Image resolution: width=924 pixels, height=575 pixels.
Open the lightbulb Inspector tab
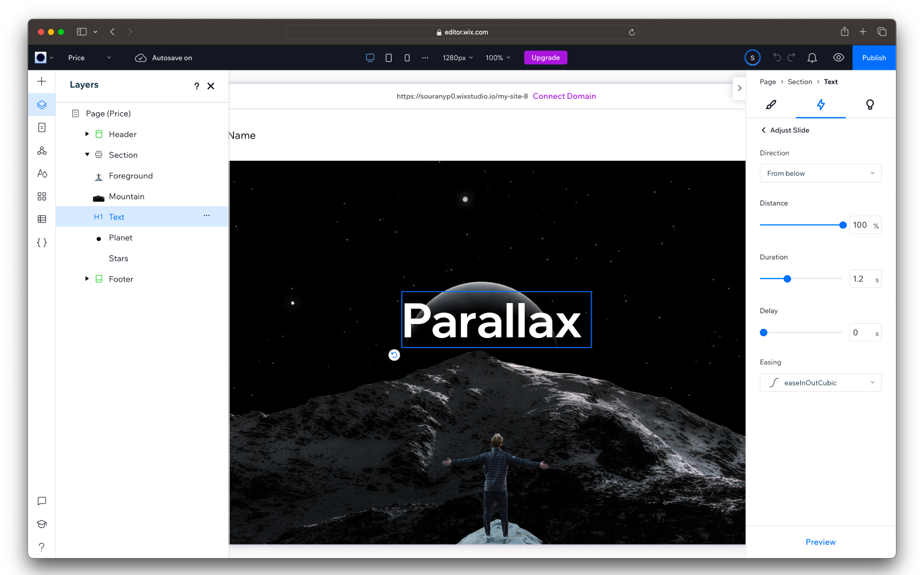click(870, 105)
